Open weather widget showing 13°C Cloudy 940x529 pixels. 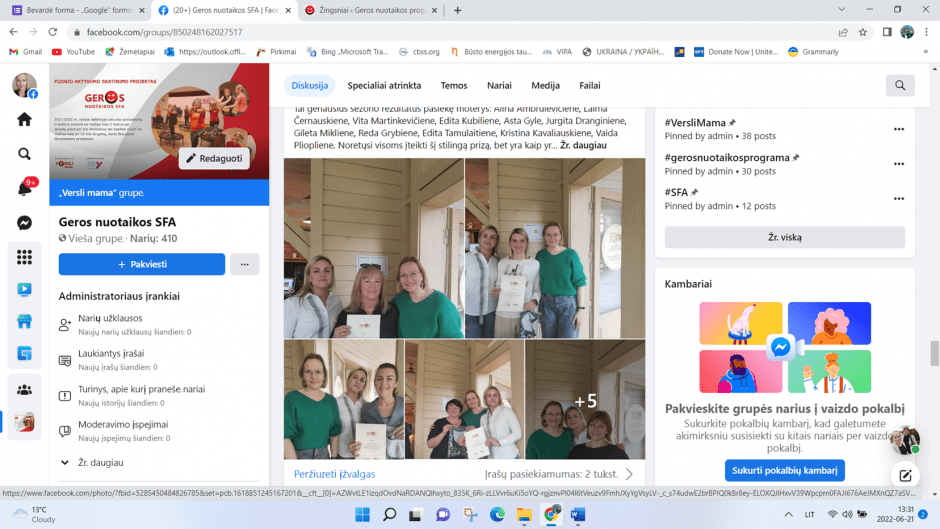35,515
